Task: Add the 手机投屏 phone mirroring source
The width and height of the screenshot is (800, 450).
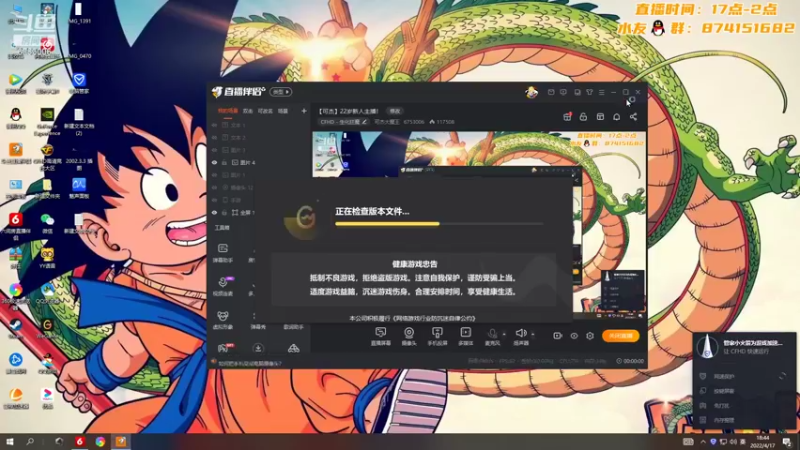Action: click(x=437, y=337)
